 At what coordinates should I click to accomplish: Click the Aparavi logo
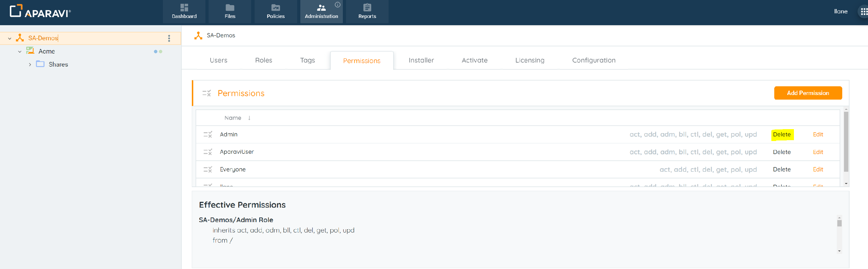(40, 12)
